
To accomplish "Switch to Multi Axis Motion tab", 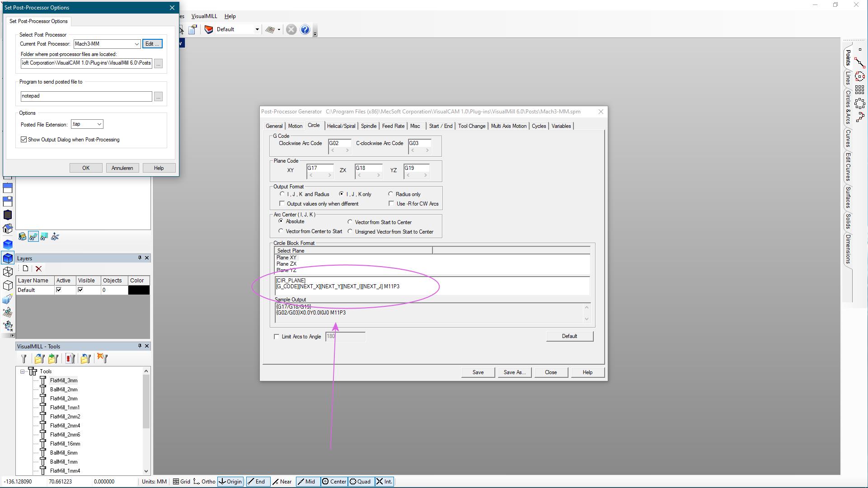I will click(x=509, y=126).
